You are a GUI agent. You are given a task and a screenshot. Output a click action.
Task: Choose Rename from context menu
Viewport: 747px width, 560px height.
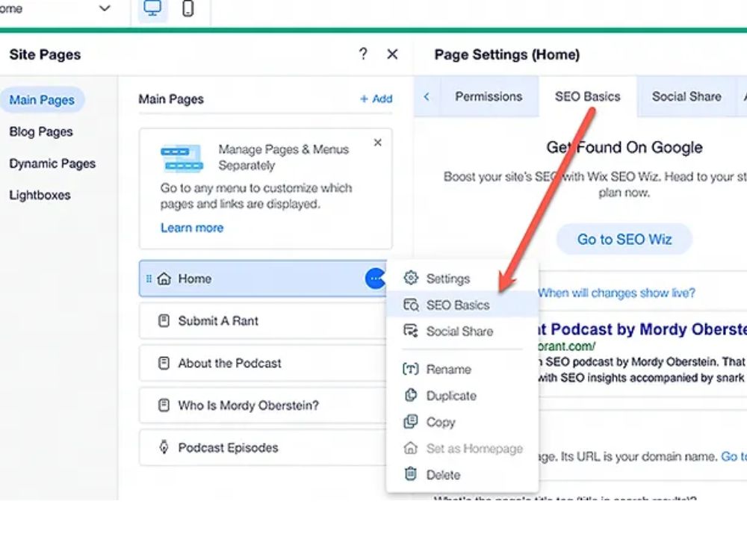462,369
